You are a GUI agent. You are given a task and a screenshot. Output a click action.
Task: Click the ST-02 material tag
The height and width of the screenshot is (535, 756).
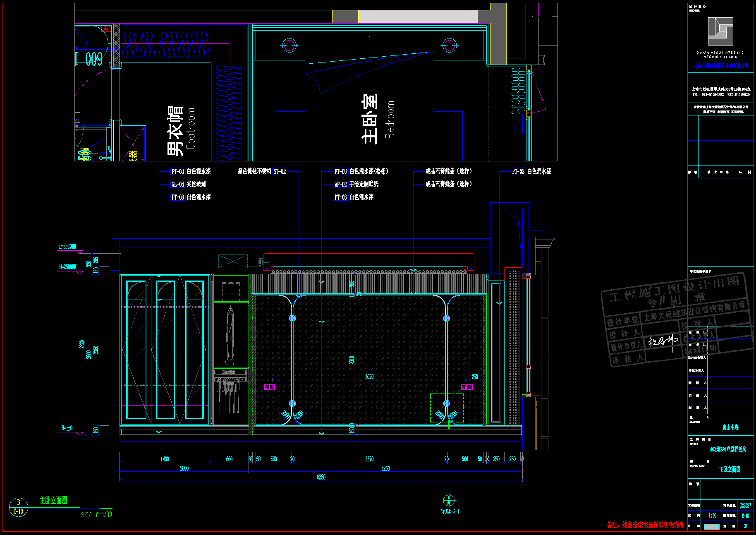click(x=280, y=171)
